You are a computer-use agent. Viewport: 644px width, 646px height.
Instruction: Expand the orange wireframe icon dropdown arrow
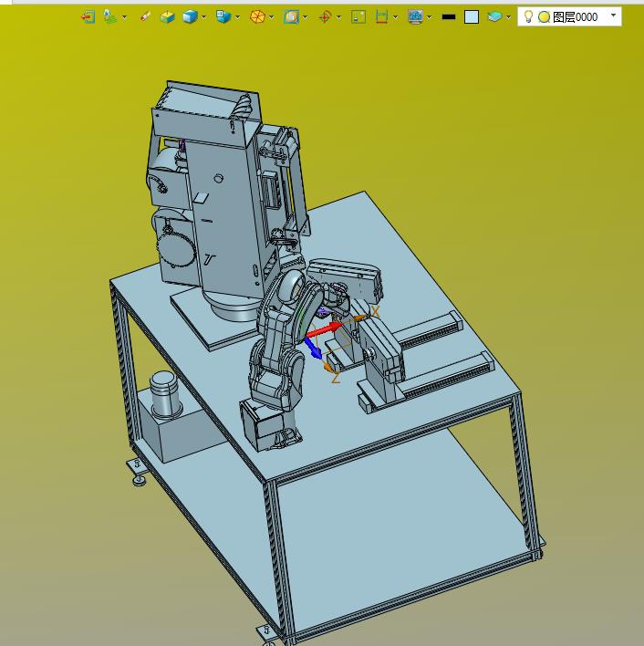[271, 17]
